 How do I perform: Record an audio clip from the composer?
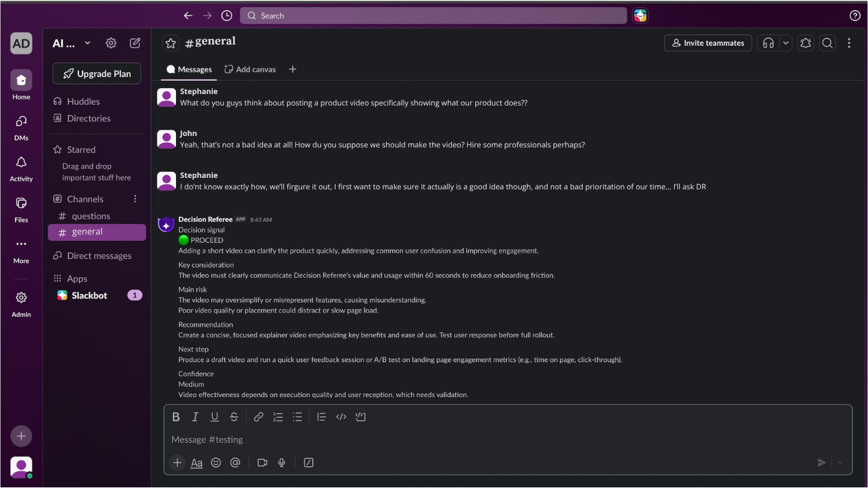tap(281, 463)
